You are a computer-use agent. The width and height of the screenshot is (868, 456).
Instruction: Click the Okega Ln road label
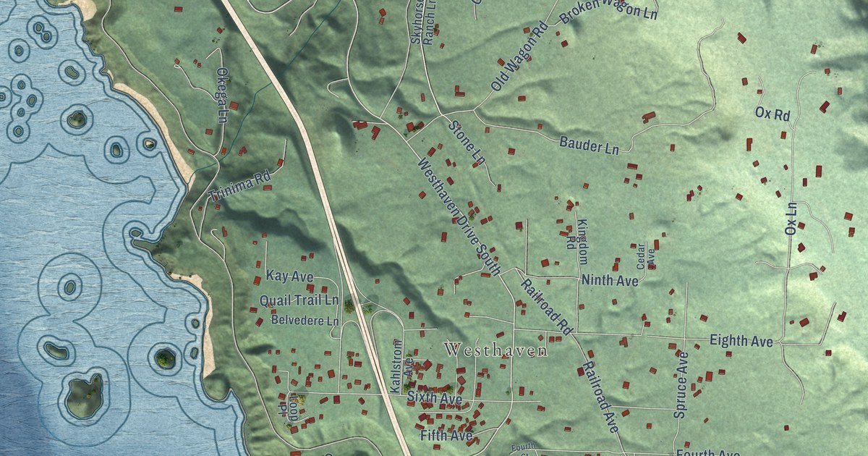tap(223, 95)
